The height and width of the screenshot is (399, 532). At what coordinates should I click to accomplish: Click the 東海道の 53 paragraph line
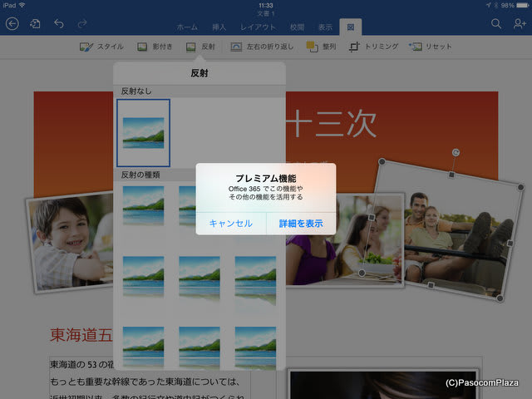pyautogui.click(x=81, y=365)
